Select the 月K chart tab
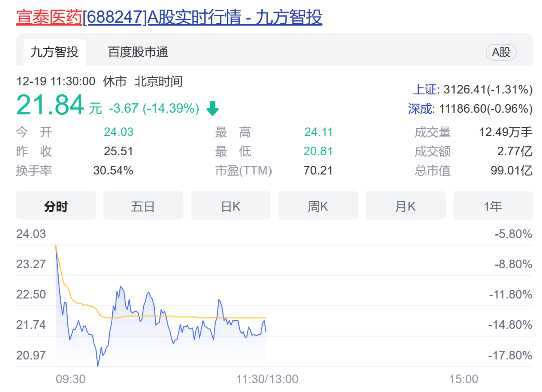This screenshot has height=392, width=542. pos(405,206)
